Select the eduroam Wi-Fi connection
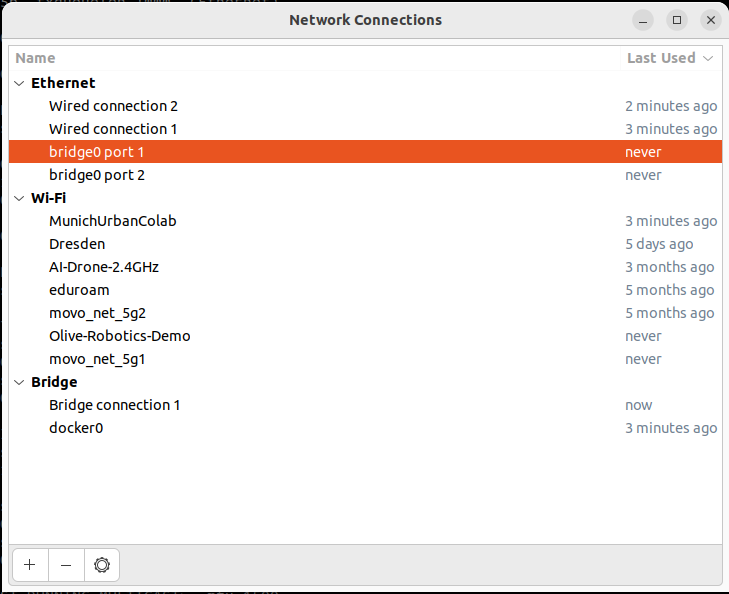This screenshot has height=594, width=729. [78, 290]
